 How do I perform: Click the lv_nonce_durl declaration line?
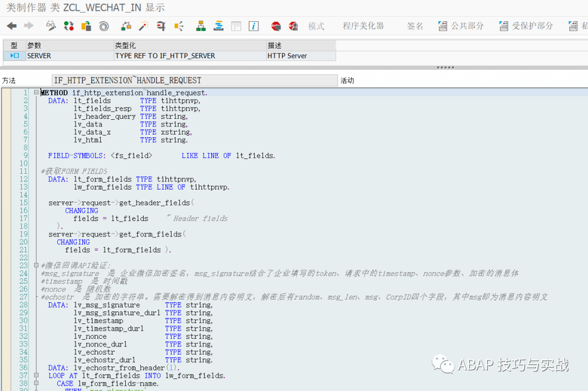tap(143, 344)
